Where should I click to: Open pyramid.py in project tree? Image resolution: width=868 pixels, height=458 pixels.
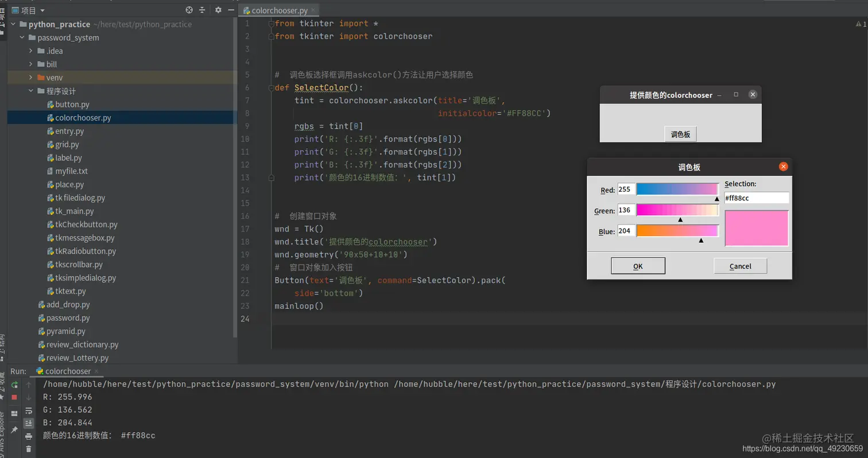coord(61,331)
